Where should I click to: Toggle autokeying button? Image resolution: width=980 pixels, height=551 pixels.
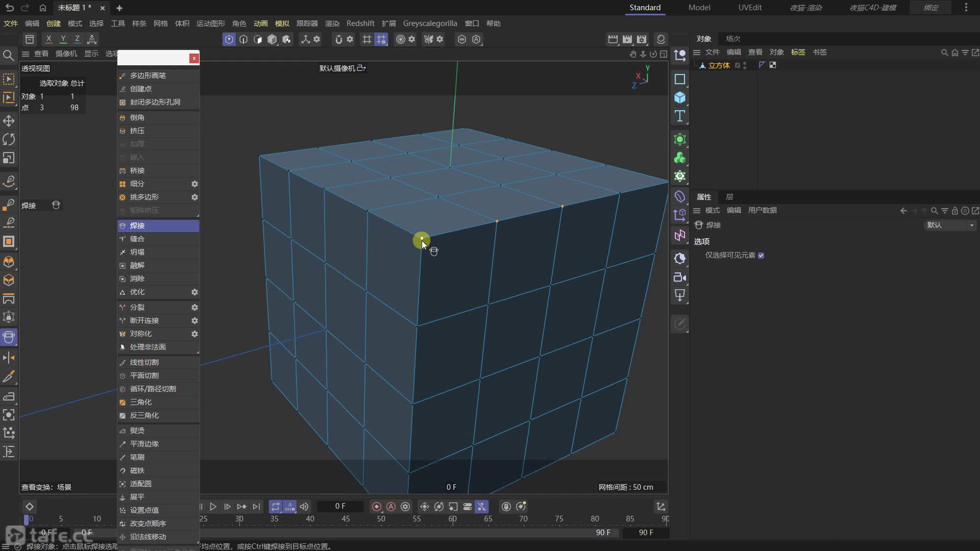tap(391, 507)
